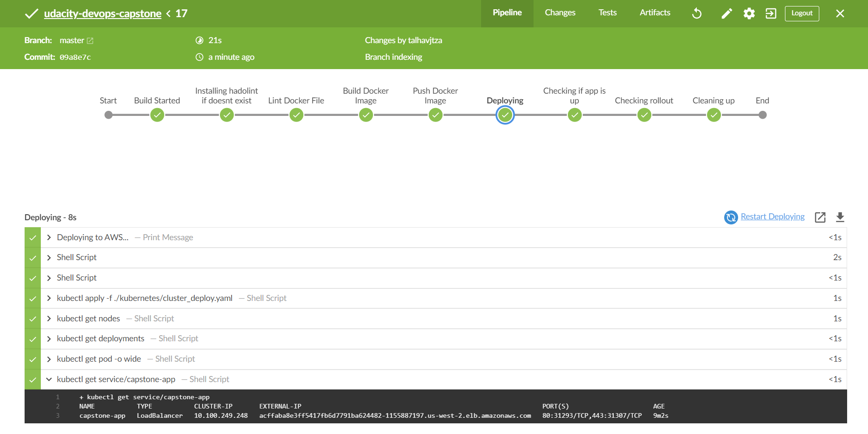
Task: Click the 21s duration text
Action: 215,40
